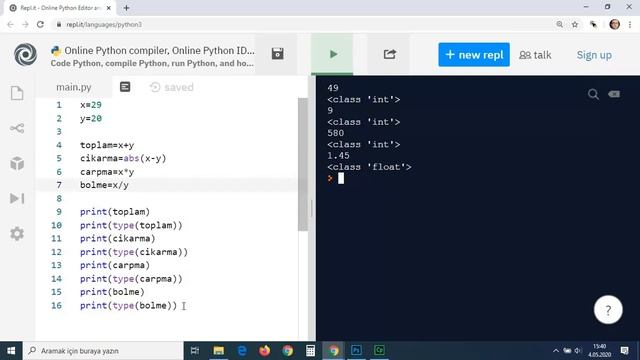Open Task View on the taskbar

click(195, 351)
